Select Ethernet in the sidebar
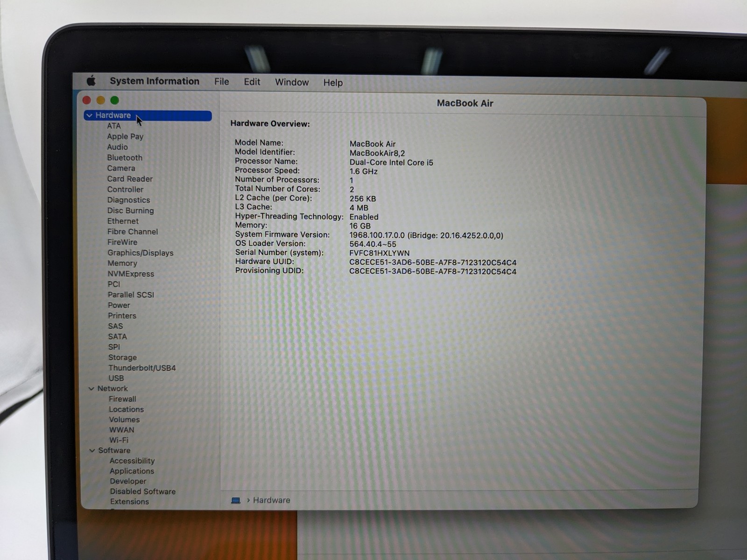The image size is (747, 560). pos(123,221)
